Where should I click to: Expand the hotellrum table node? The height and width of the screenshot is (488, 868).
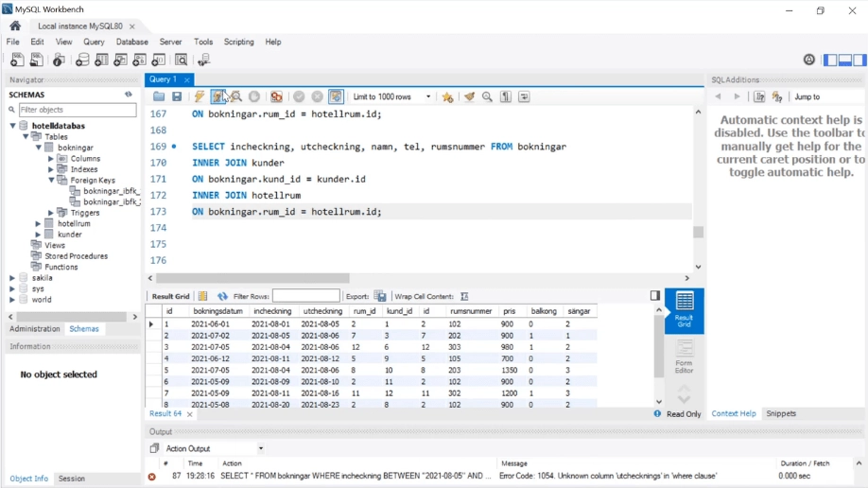point(38,224)
